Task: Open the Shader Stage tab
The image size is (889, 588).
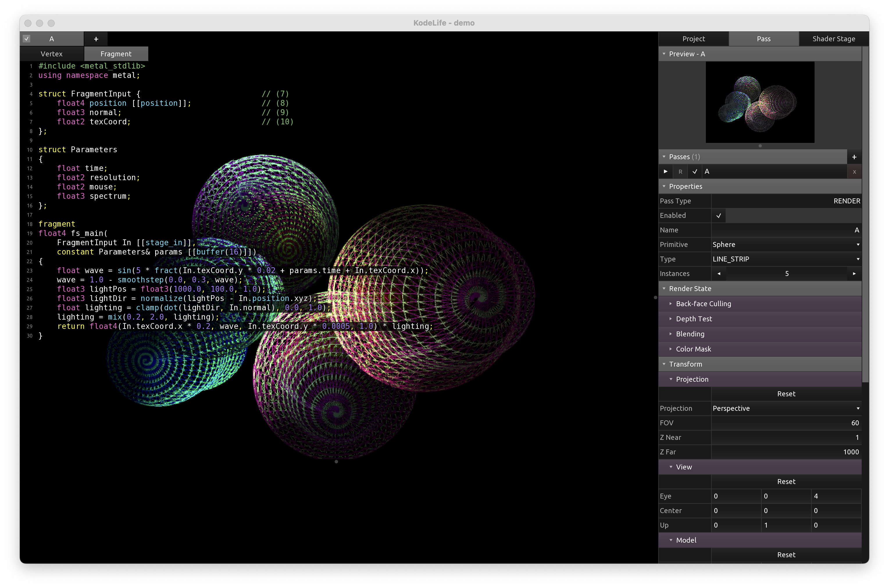Action: pyautogui.click(x=833, y=39)
